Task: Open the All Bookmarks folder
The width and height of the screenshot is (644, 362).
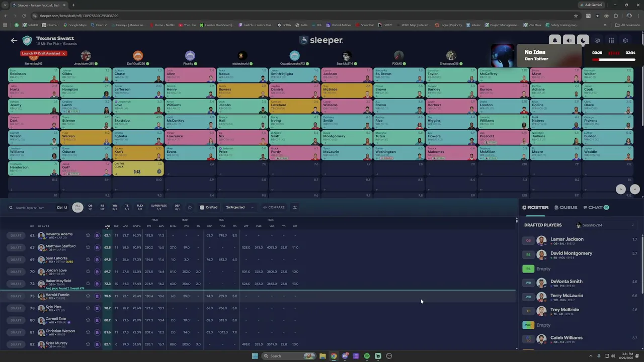Action: tap(628, 25)
